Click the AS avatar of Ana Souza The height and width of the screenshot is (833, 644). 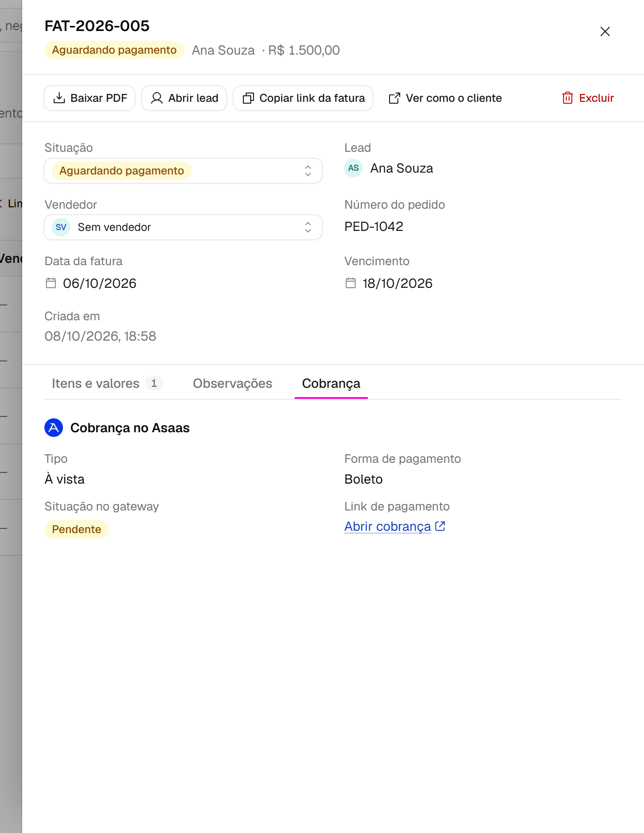tap(353, 168)
